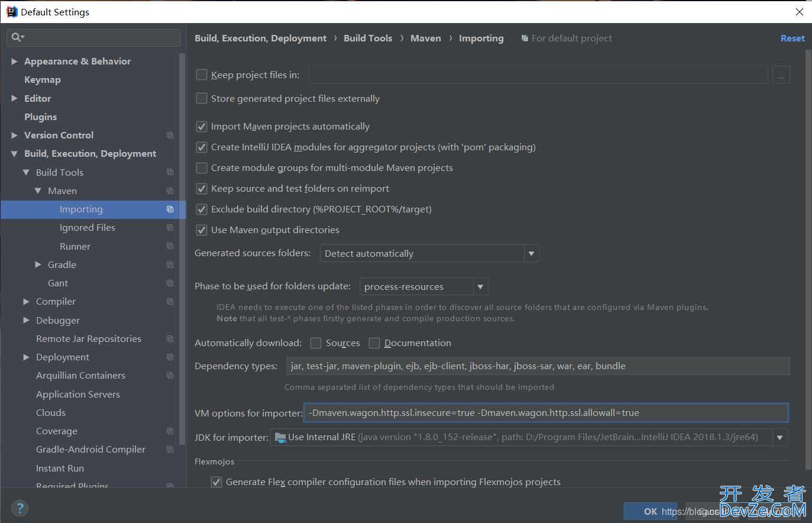Click project-level icon beside Importing

tap(170, 209)
